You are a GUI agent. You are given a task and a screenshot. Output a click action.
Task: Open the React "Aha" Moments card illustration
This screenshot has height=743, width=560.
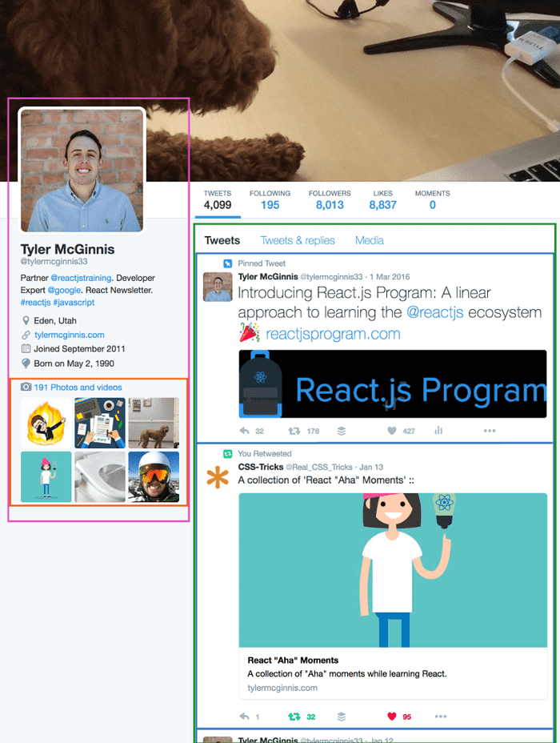tap(393, 570)
